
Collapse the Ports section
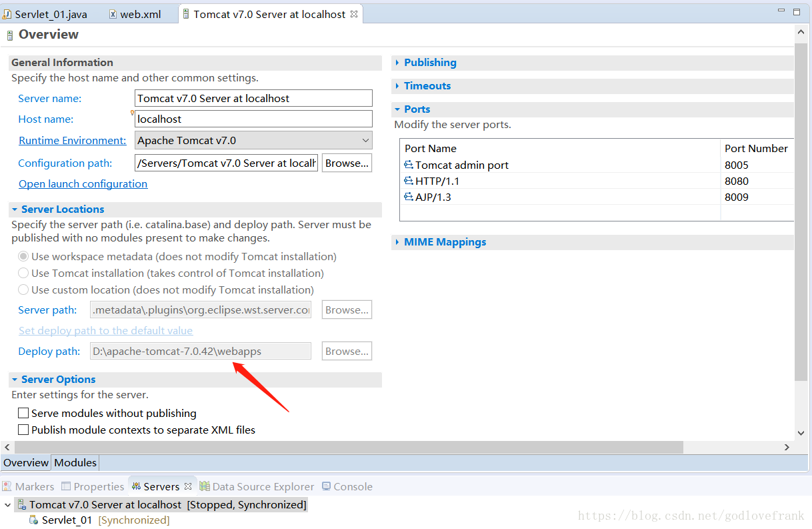[x=397, y=109]
